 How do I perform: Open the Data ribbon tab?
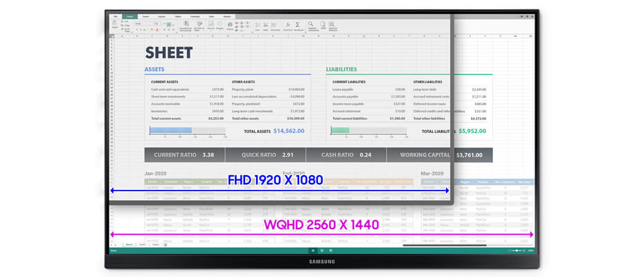pyautogui.click(x=211, y=17)
